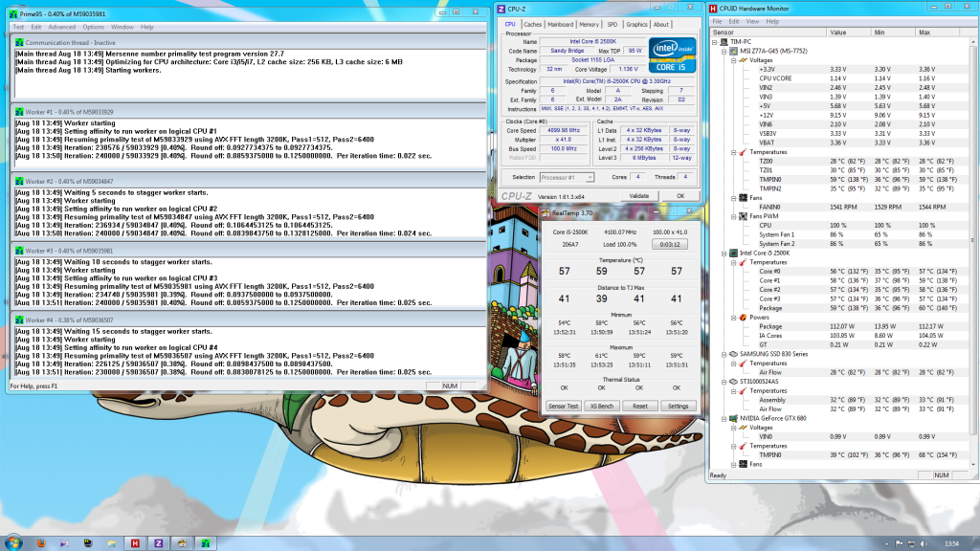Click the Worker #2 sub-window title bar
Viewport: 980px width, 551px height.
pyautogui.click(x=250, y=181)
